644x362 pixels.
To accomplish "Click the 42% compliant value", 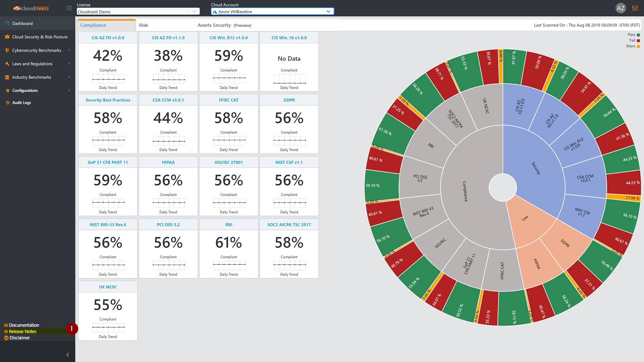I will click(x=108, y=55).
